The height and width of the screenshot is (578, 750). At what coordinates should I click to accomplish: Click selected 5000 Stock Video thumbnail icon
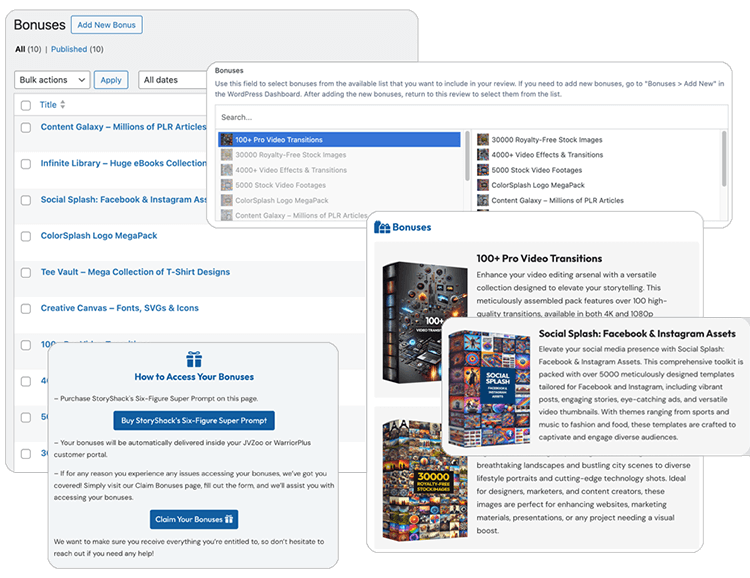pyautogui.click(x=483, y=170)
